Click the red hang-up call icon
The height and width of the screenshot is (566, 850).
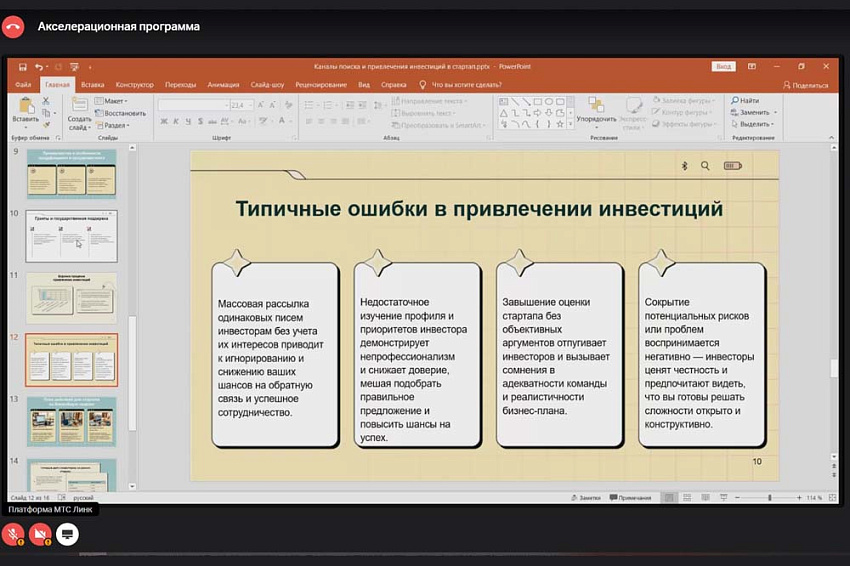click(x=13, y=27)
